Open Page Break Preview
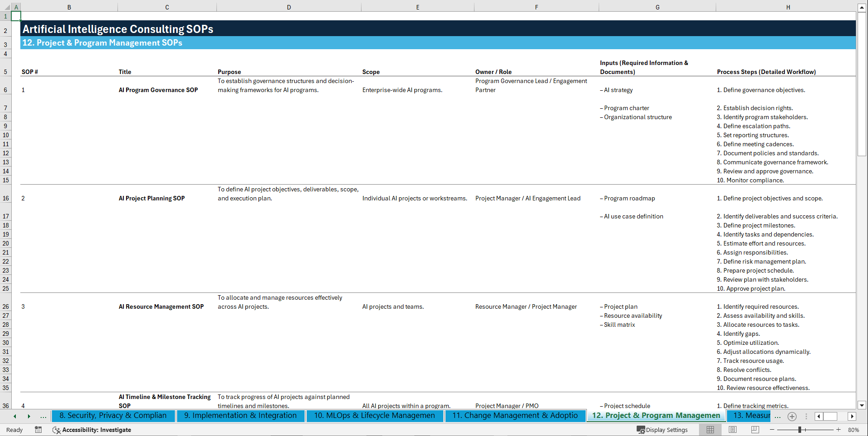This screenshot has width=868, height=436. coord(755,430)
